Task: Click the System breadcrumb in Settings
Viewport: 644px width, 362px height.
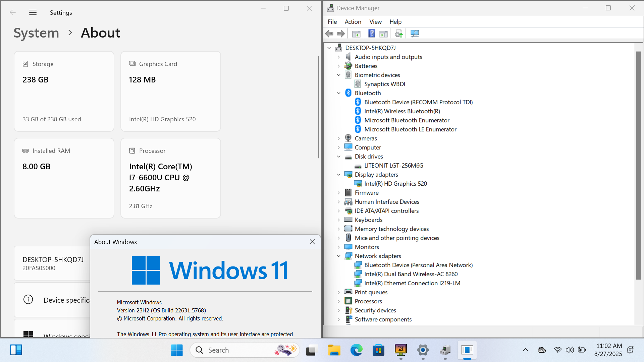Action: (x=36, y=33)
